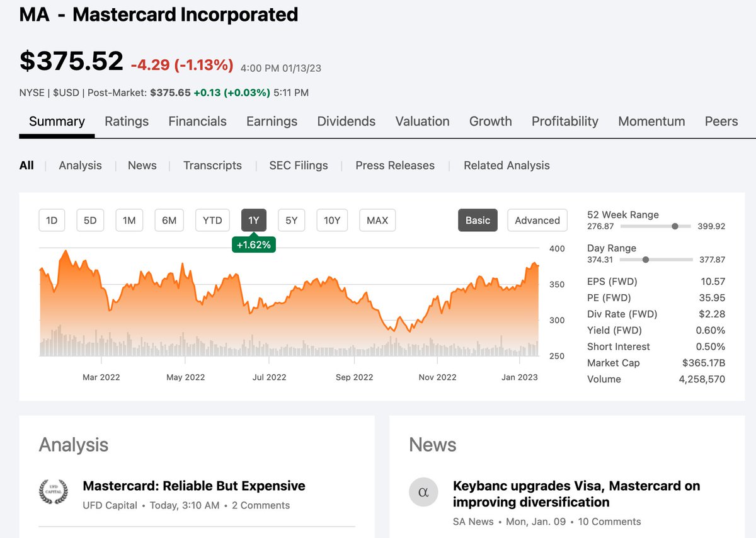
Task: Select the Peers tab
Action: coord(721,122)
